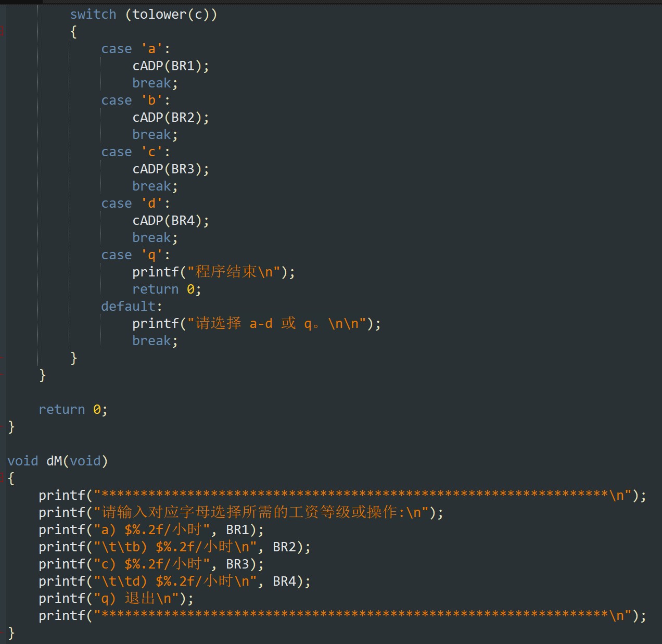Click the line "case 'd':"

[135, 204]
